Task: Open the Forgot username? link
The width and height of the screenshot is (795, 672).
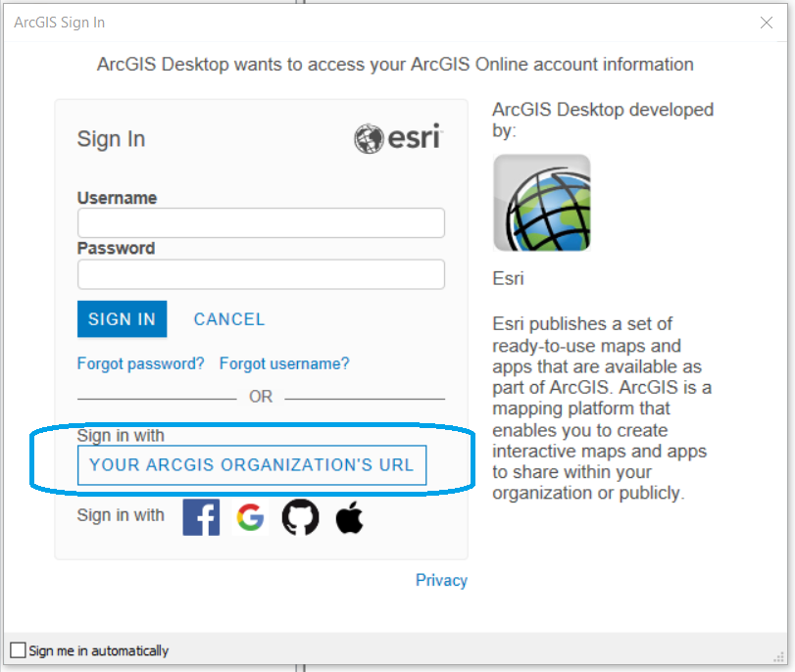Action: [x=283, y=362]
